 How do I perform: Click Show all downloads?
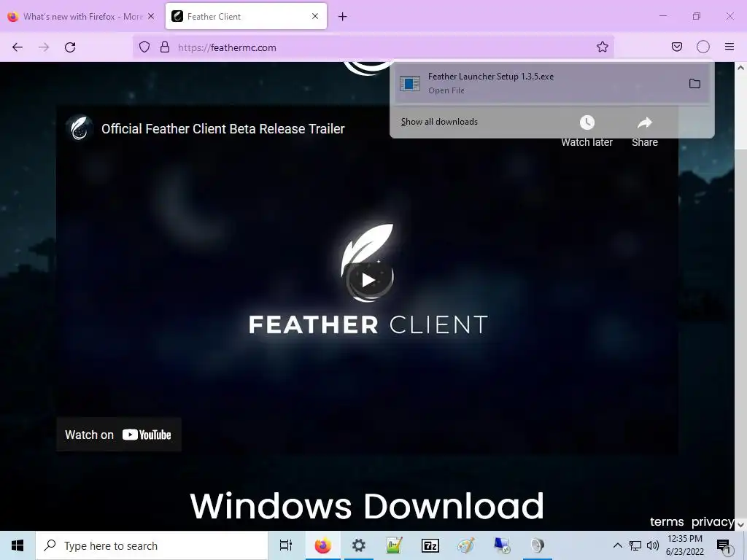pyautogui.click(x=439, y=122)
